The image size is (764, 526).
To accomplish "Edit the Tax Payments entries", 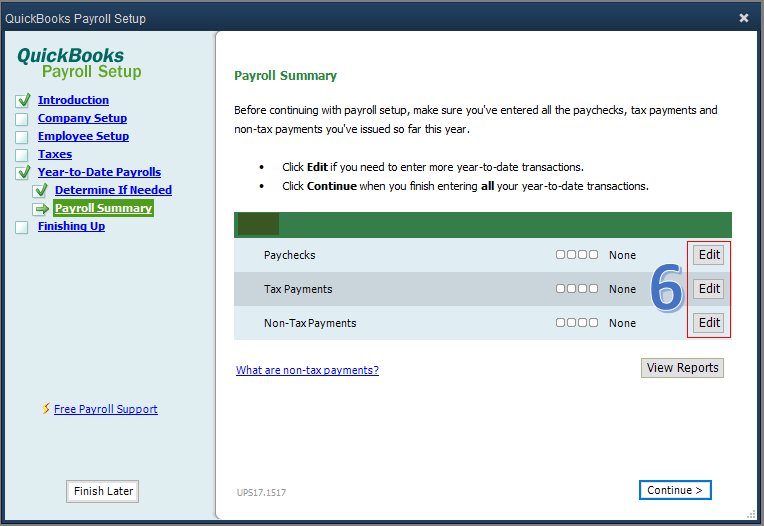I will (x=709, y=289).
